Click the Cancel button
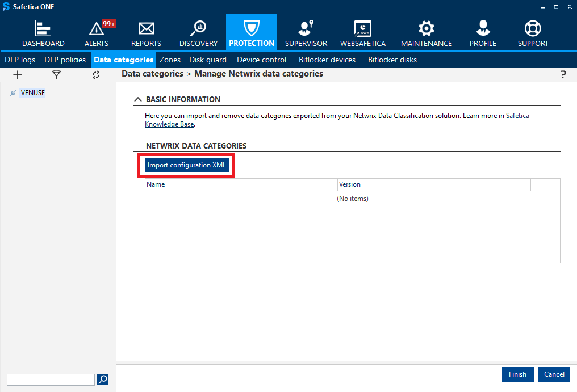577x392 pixels. point(554,374)
